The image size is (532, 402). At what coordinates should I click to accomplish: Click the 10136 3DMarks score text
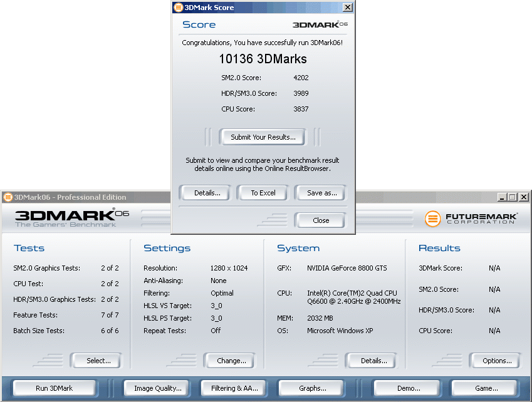263,59
